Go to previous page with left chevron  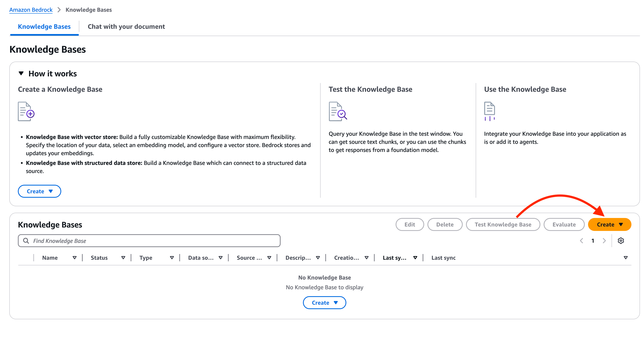(x=582, y=241)
